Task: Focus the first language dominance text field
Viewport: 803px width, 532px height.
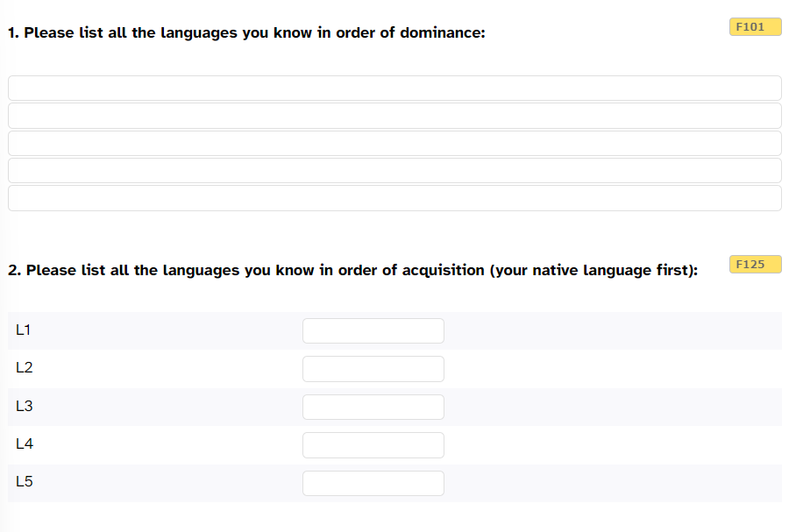Action: point(394,88)
